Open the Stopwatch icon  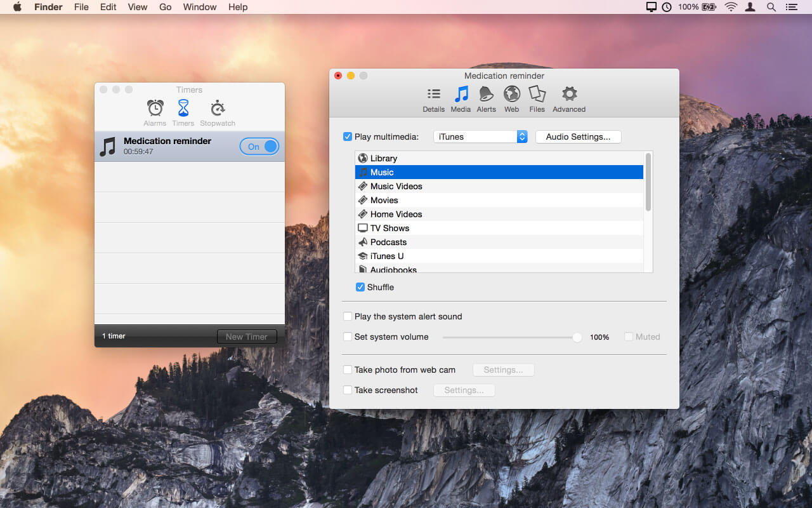(x=218, y=108)
